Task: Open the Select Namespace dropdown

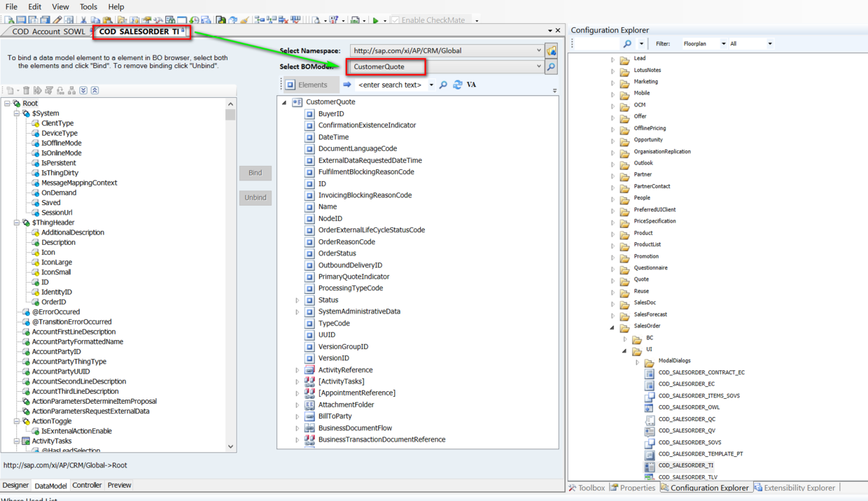Action: 538,50
